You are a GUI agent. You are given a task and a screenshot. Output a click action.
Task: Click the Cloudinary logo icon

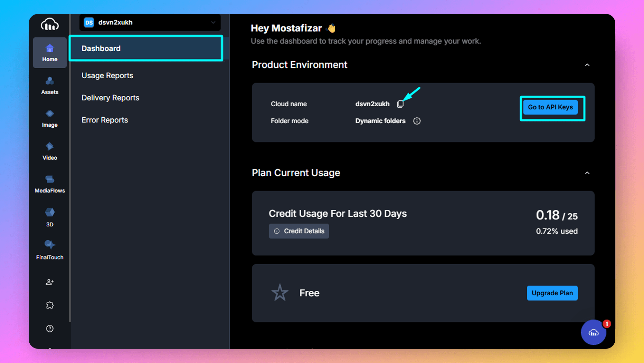[x=50, y=24]
